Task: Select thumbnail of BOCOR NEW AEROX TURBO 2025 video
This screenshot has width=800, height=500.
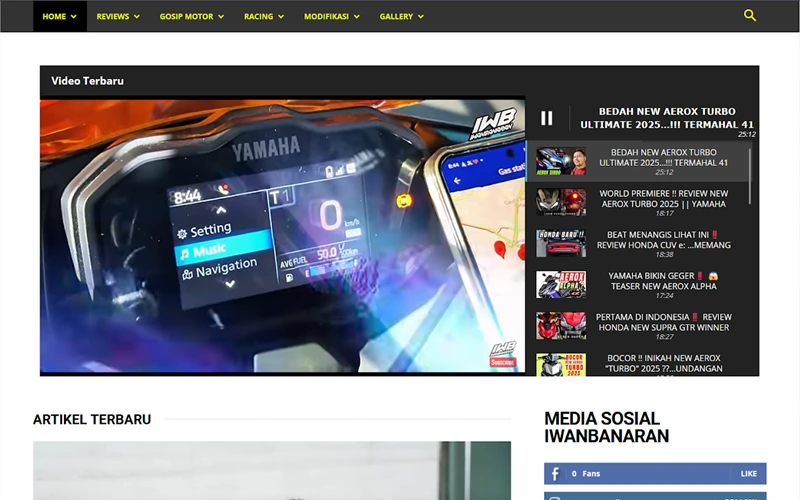Action: click(x=561, y=365)
